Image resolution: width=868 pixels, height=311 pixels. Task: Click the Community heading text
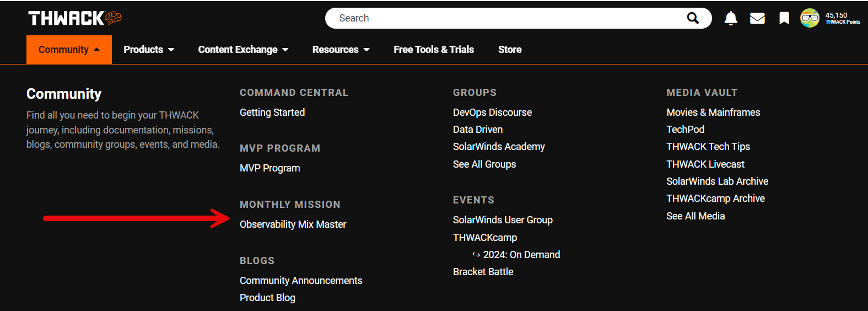point(64,94)
